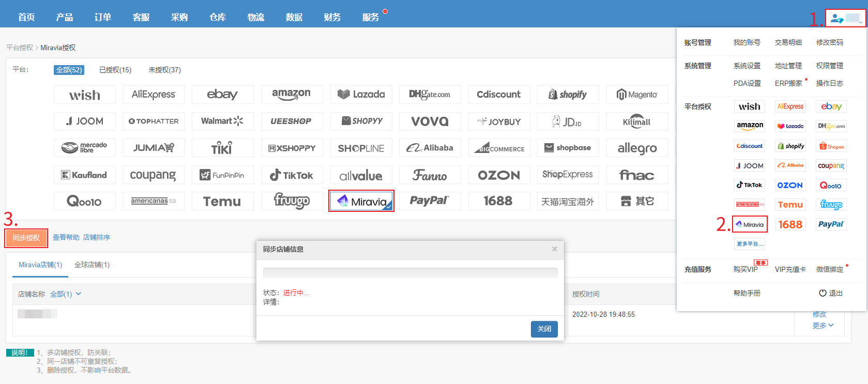The image size is (868, 384).
Task: Open the VOVA platform tile
Action: (x=430, y=121)
